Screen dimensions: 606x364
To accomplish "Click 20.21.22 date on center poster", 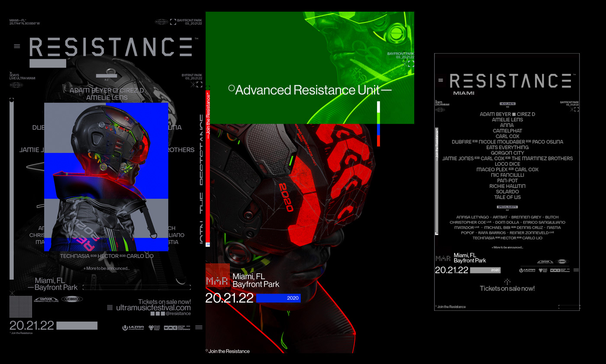I will [229, 298].
